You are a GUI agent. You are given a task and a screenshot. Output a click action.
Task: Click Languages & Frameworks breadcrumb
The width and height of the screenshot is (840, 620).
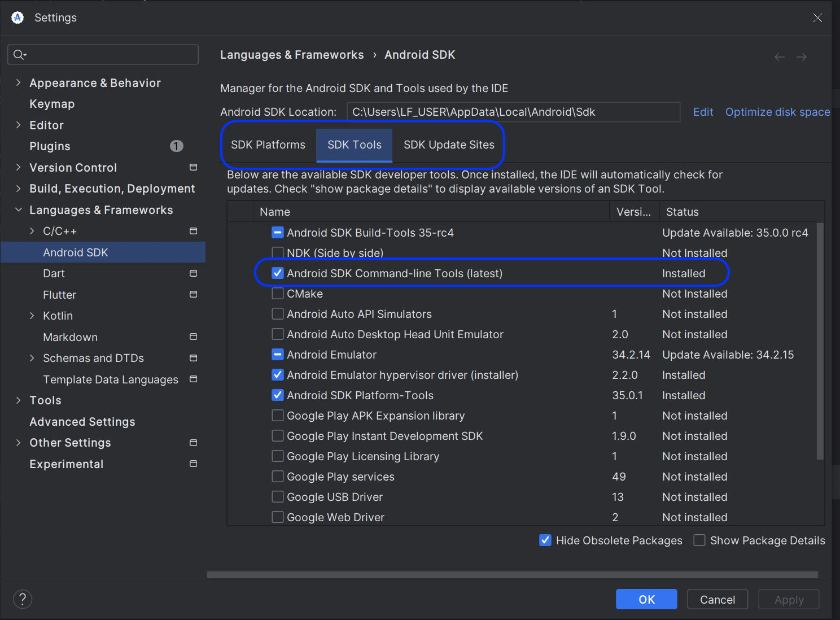[x=292, y=55]
